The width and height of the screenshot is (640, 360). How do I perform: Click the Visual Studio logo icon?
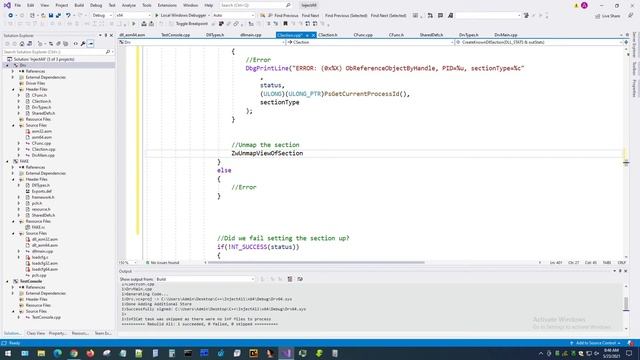(7, 5)
